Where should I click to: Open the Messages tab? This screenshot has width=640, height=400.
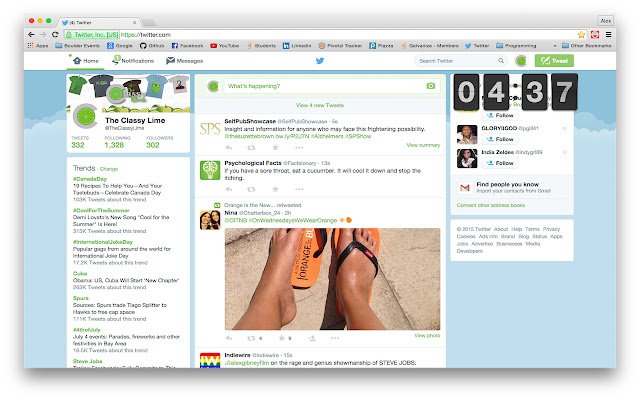click(184, 61)
